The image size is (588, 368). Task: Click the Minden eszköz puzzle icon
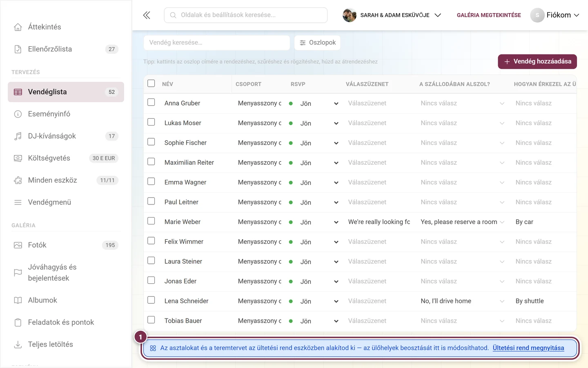coord(18,180)
